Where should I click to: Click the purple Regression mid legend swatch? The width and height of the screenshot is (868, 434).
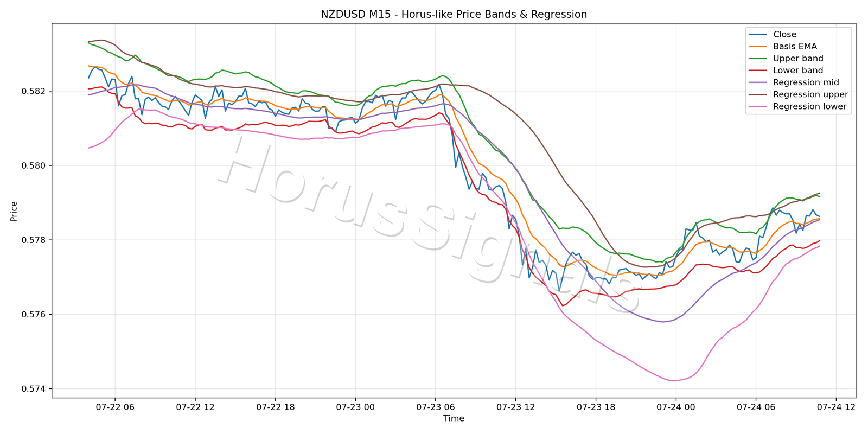coord(758,82)
